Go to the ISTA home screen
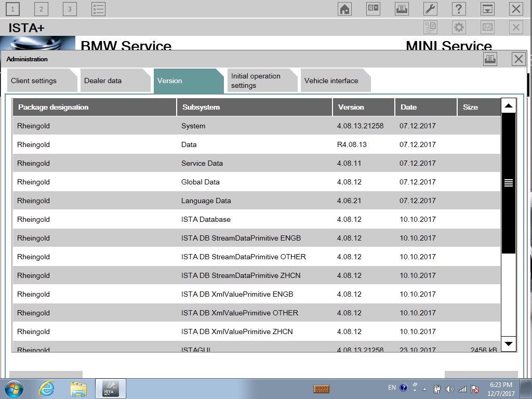532x399 pixels. (x=345, y=9)
